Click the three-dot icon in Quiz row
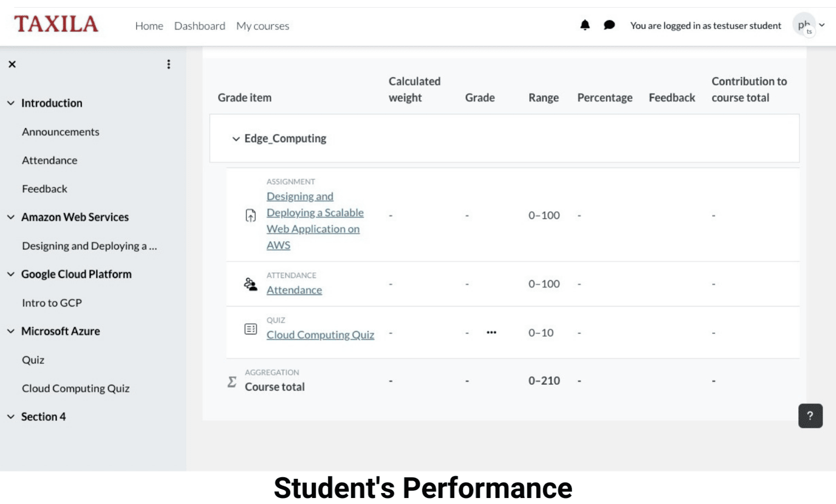This screenshot has width=836, height=504. (x=491, y=332)
